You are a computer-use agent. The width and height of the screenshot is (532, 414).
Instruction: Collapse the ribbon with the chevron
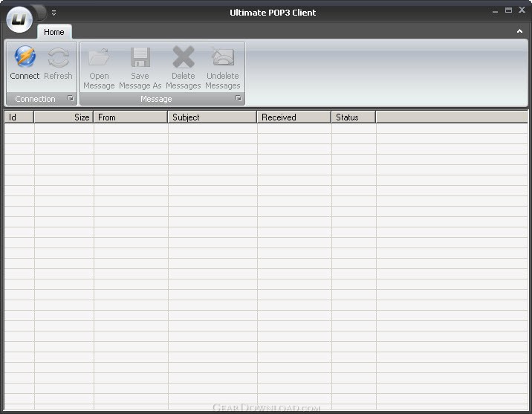point(519,31)
